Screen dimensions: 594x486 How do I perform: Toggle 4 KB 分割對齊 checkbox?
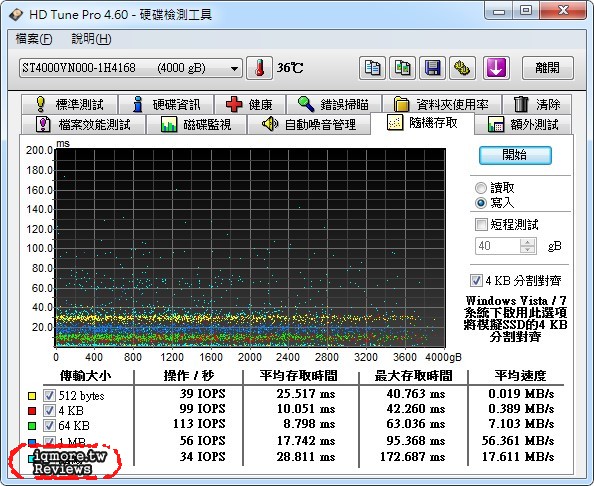(x=476, y=281)
